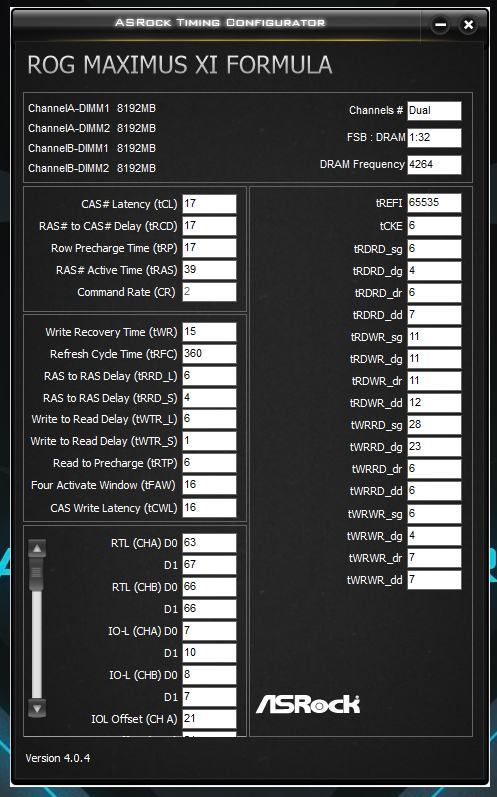
Task: Click the tRDRD_dg value field
Action: pyautogui.click(x=434, y=271)
